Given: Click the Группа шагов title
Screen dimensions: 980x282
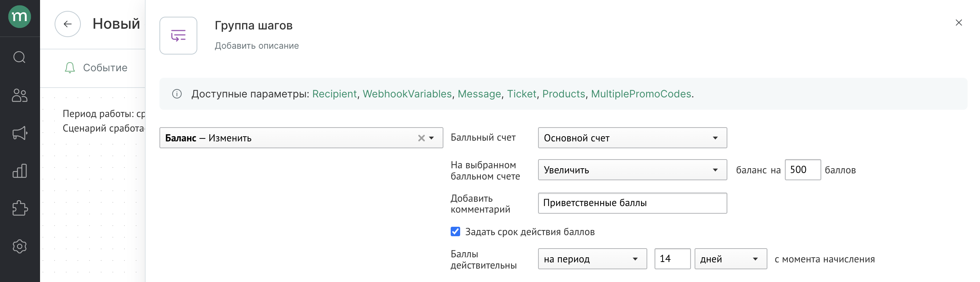Looking at the screenshot, I should click(253, 25).
